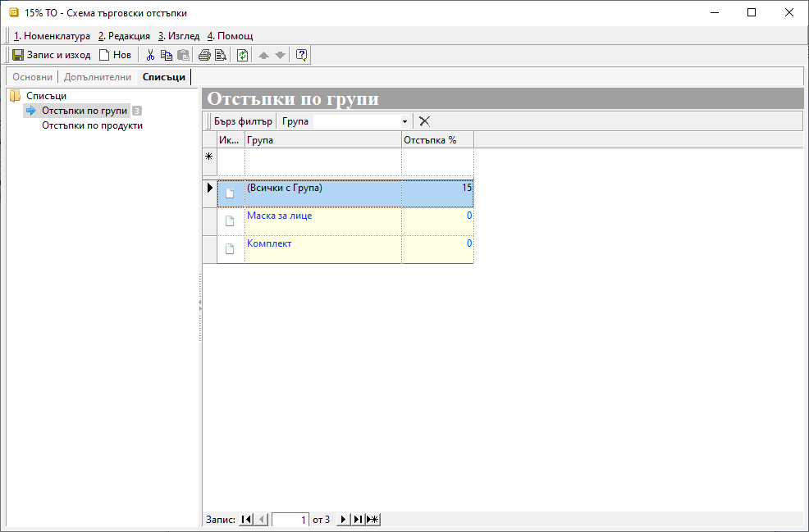This screenshot has height=532, width=809.
Task: Select Отстъпки по продукти in tree
Action: [x=92, y=125]
